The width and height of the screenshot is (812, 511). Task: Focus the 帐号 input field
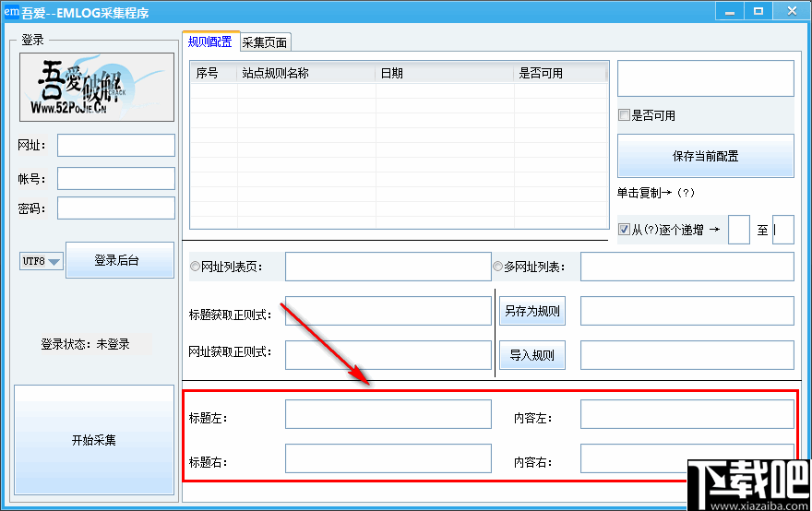(x=116, y=179)
